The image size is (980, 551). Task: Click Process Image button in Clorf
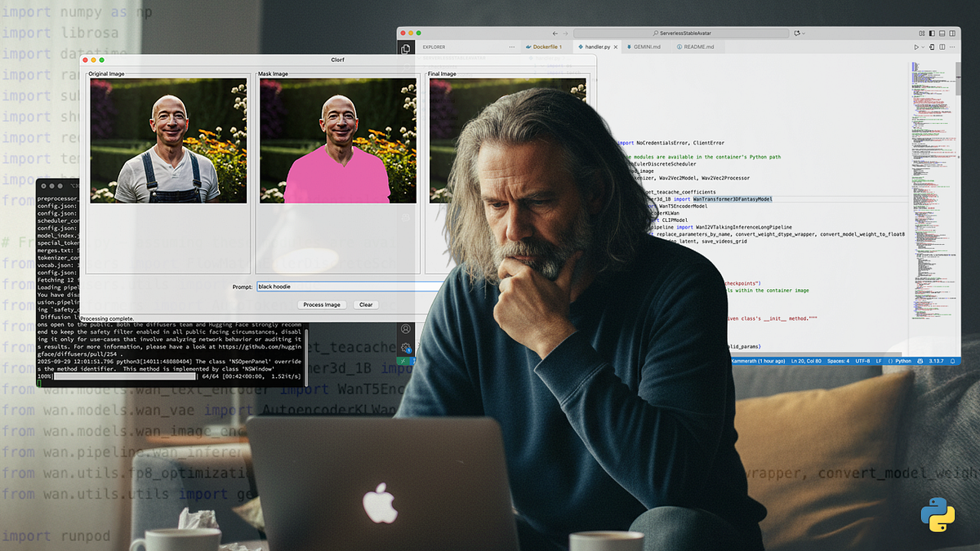[x=322, y=304]
